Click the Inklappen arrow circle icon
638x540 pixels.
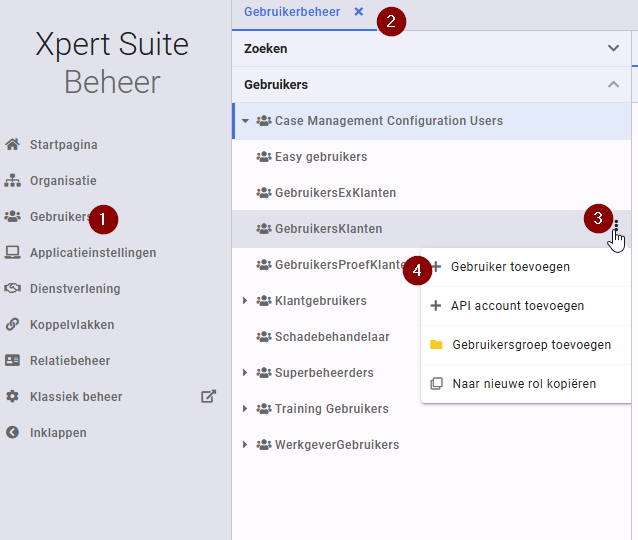pos(12,432)
